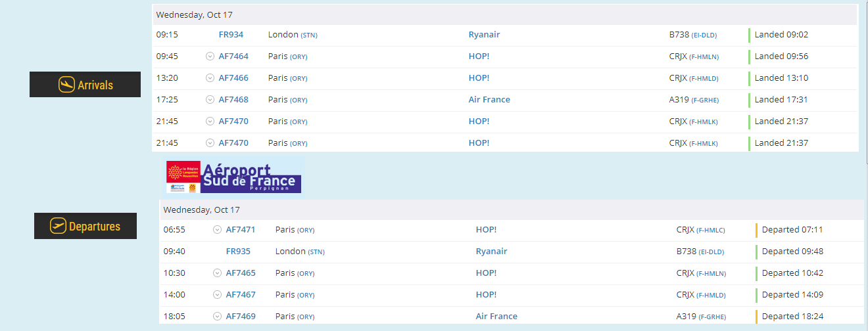868x331 pixels.
Task: Open flight AF7469 link
Action: pyautogui.click(x=241, y=317)
